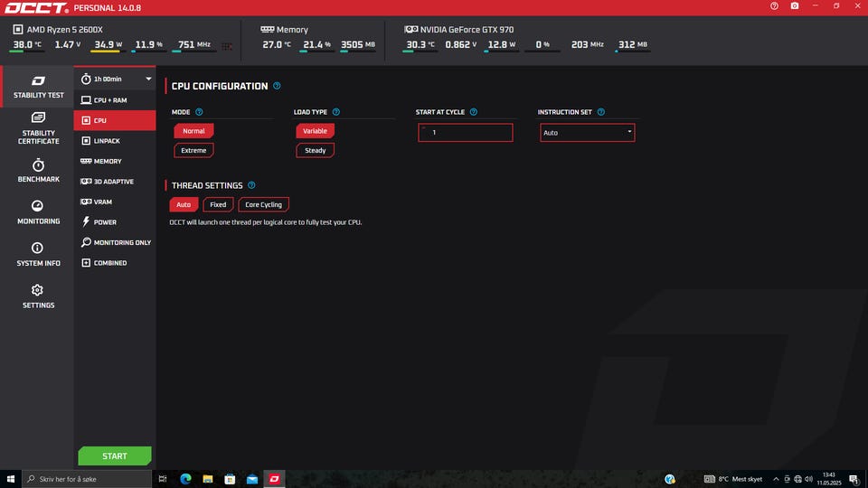Viewport: 868px width, 488px height.
Task: Show help for Mode
Action: point(199,112)
